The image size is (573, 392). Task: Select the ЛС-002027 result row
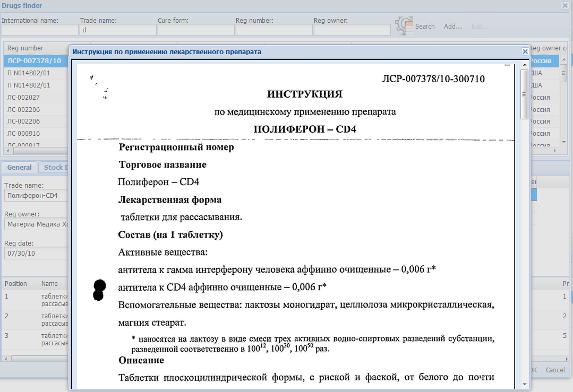32,97
